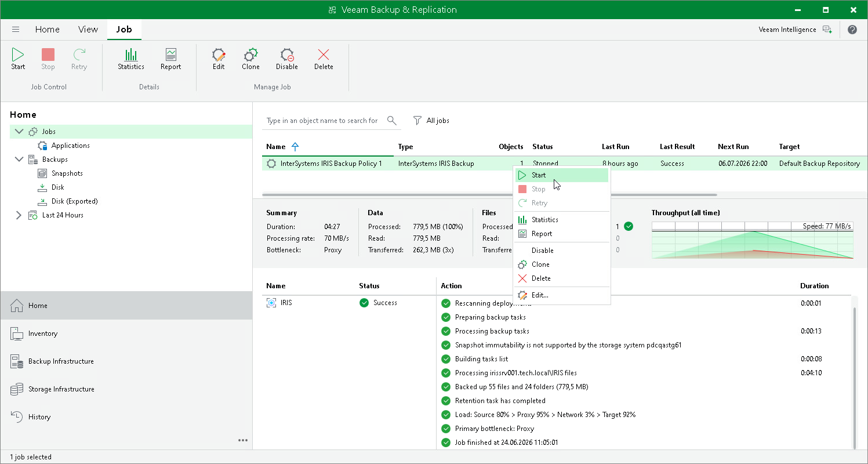The image size is (868, 464).
Task: Select Snapshots under Backups
Action: click(x=67, y=173)
